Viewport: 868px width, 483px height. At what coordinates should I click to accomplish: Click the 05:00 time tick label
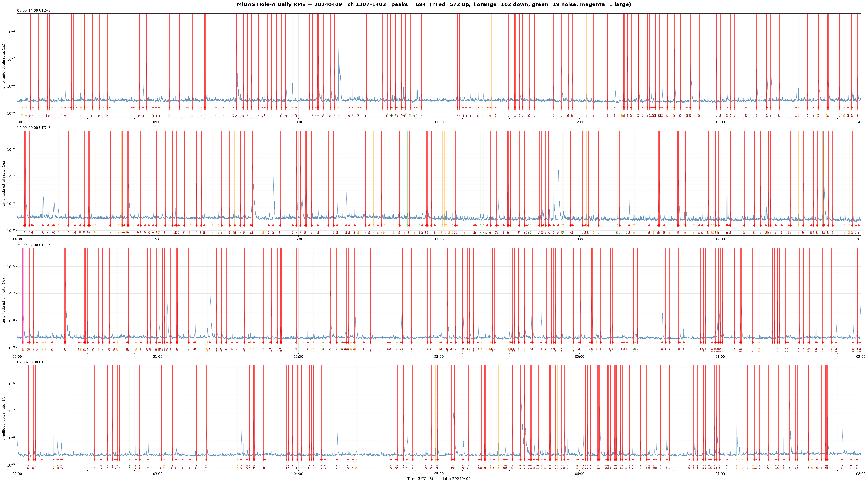pyautogui.click(x=439, y=474)
